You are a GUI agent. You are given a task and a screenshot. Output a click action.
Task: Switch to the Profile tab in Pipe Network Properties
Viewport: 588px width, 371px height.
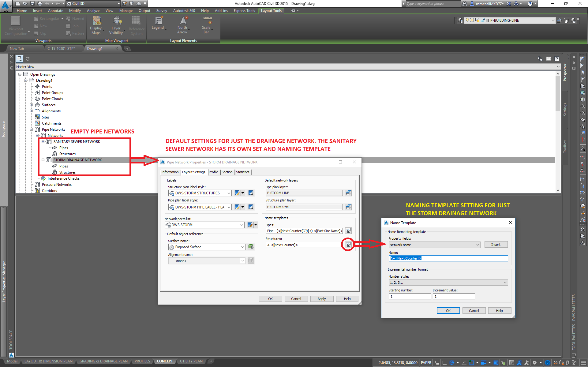tap(213, 172)
